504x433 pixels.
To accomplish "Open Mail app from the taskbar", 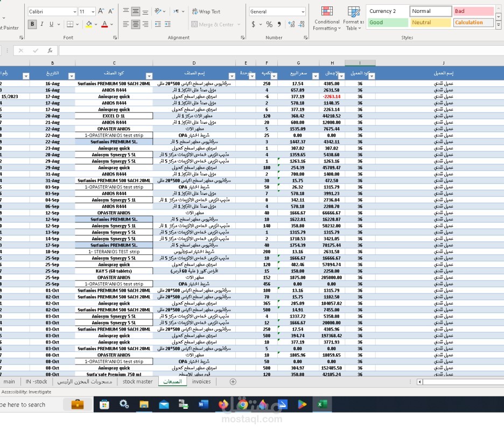I will (164, 404).
